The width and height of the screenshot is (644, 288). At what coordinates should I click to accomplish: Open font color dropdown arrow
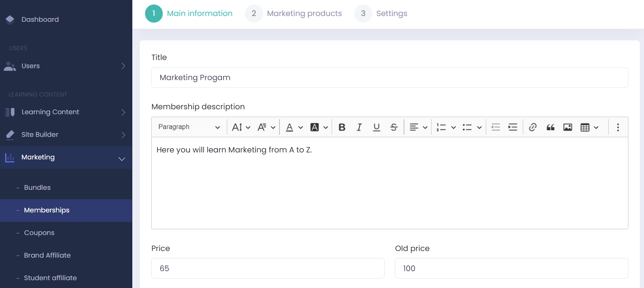[300, 128]
